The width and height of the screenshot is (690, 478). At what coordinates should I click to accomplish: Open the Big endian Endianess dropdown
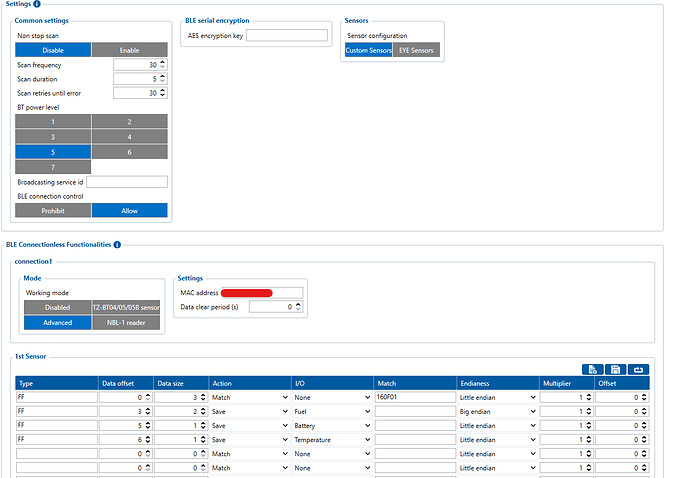(497, 411)
